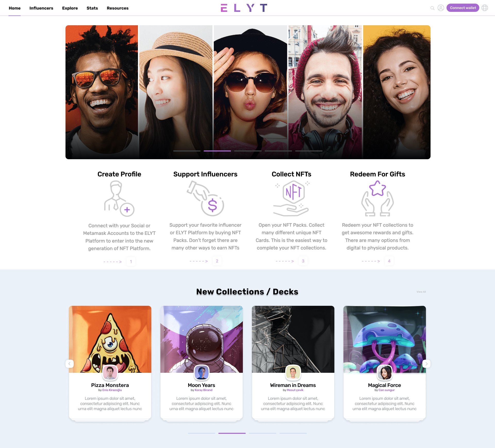Go to next collections with right chevron

click(426, 364)
